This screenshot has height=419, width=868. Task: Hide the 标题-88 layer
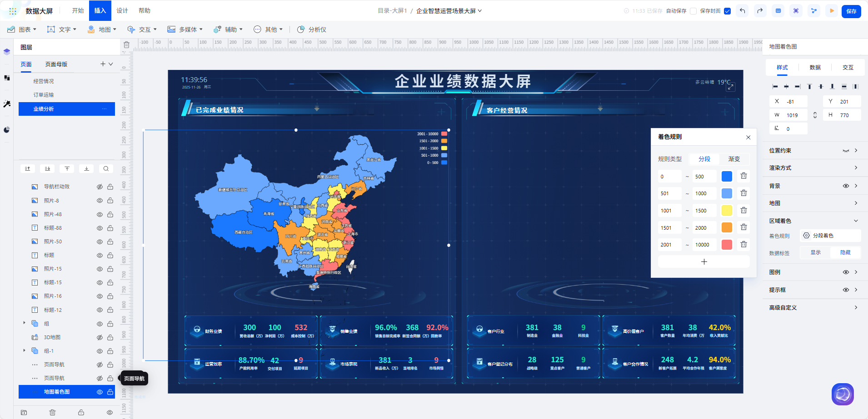pyautogui.click(x=100, y=228)
